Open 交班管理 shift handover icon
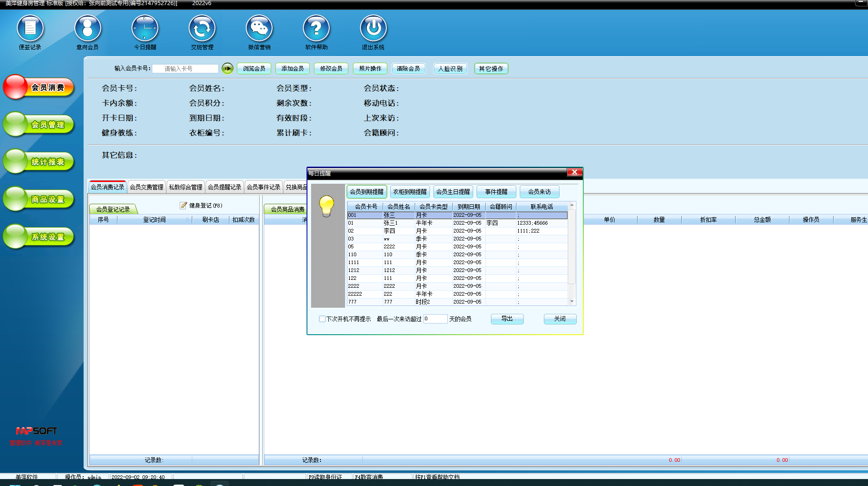 (202, 28)
